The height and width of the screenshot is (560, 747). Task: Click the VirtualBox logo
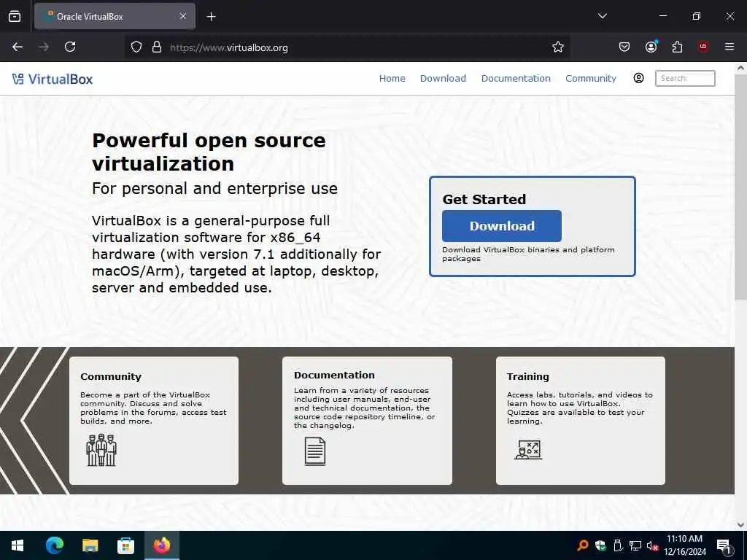53,79
